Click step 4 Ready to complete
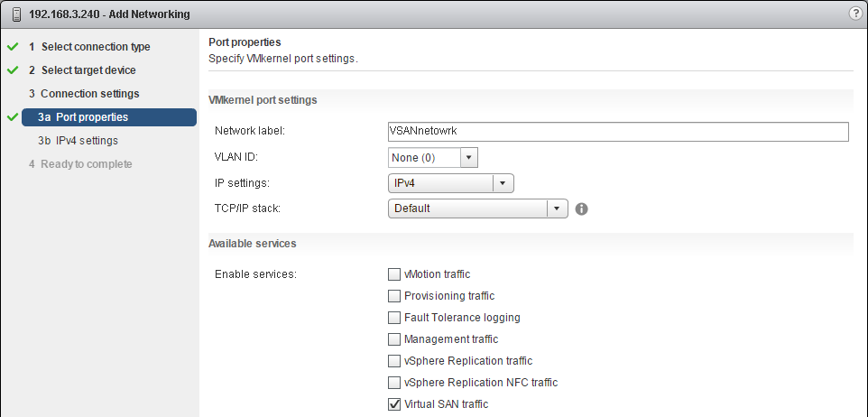The width and height of the screenshot is (868, 417). [86, 164]
